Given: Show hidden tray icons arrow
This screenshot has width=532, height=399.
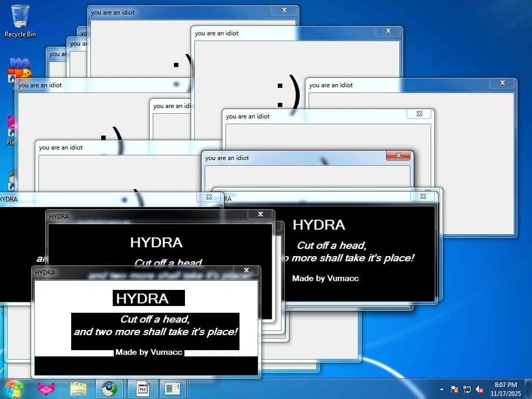Looking at the screenshot, I should coord(442,389).
